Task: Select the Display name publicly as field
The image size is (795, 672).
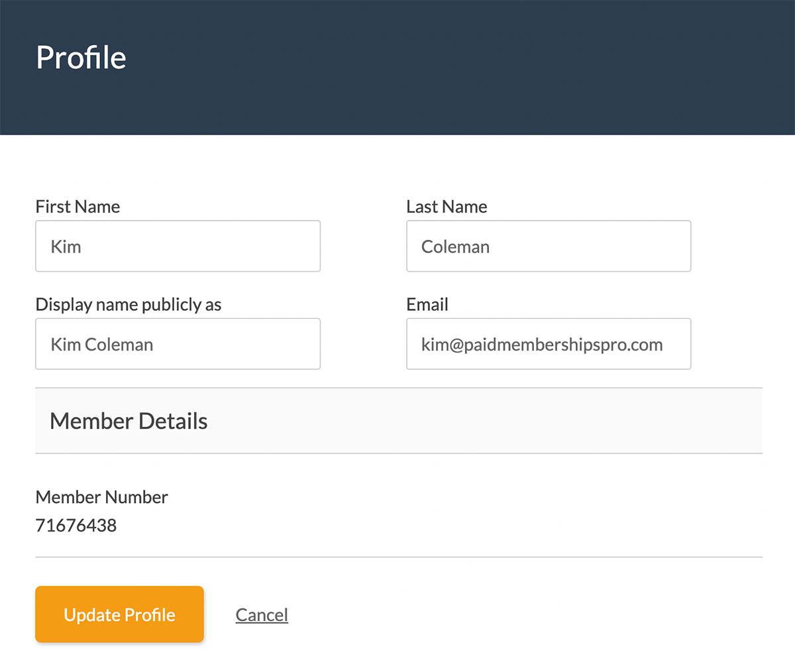Action: coord(178,344)
